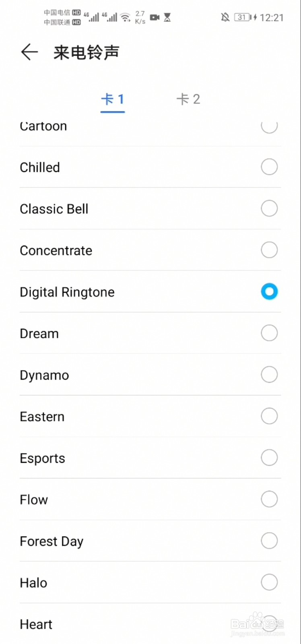Image resolution: width=301 pixels, height=644 pixels.
Task: Select the Flow radio button
Action: click(x=269, y=499)
